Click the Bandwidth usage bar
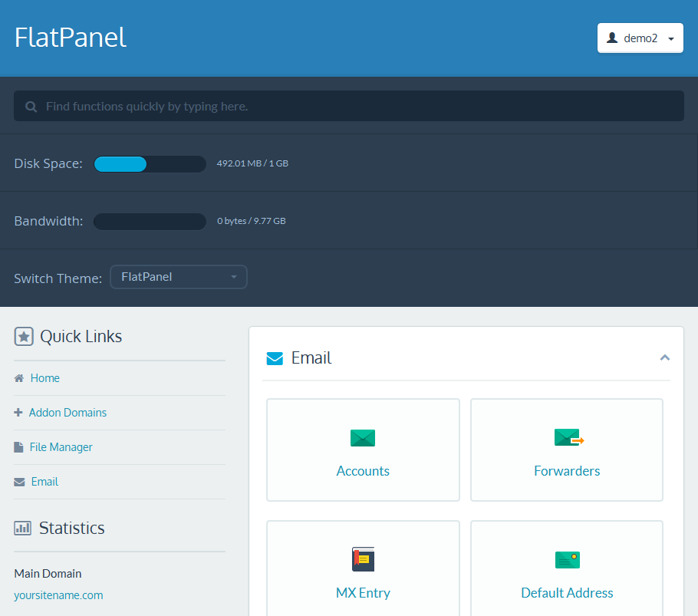Viewport: 698px width, 616px height. tap(150, 221)
